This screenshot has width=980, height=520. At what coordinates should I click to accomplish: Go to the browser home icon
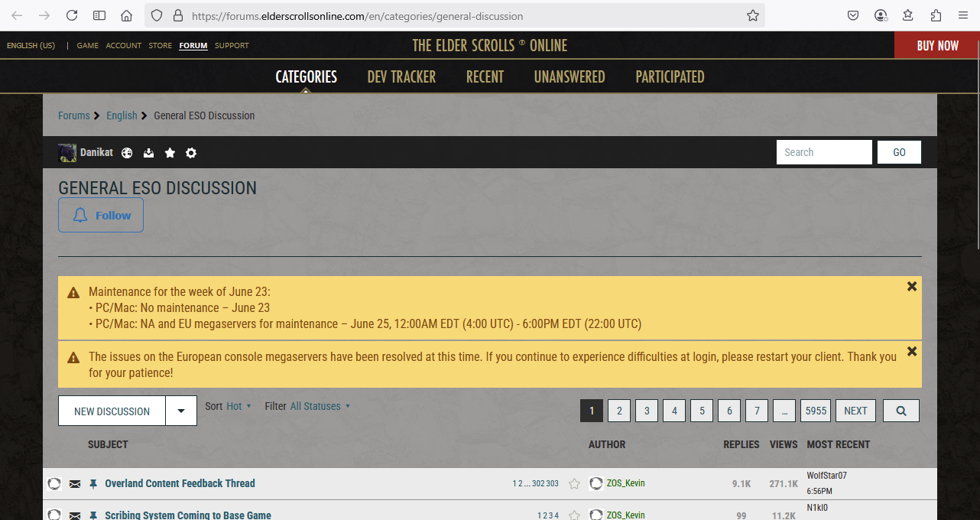pos(127,15)
